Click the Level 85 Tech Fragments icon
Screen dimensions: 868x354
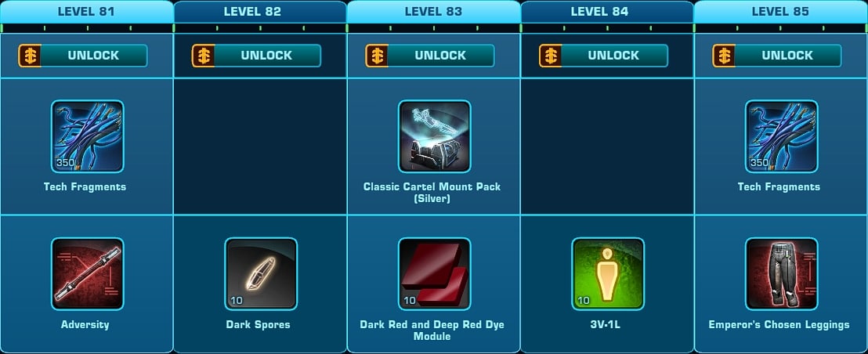tap(782, 136)
